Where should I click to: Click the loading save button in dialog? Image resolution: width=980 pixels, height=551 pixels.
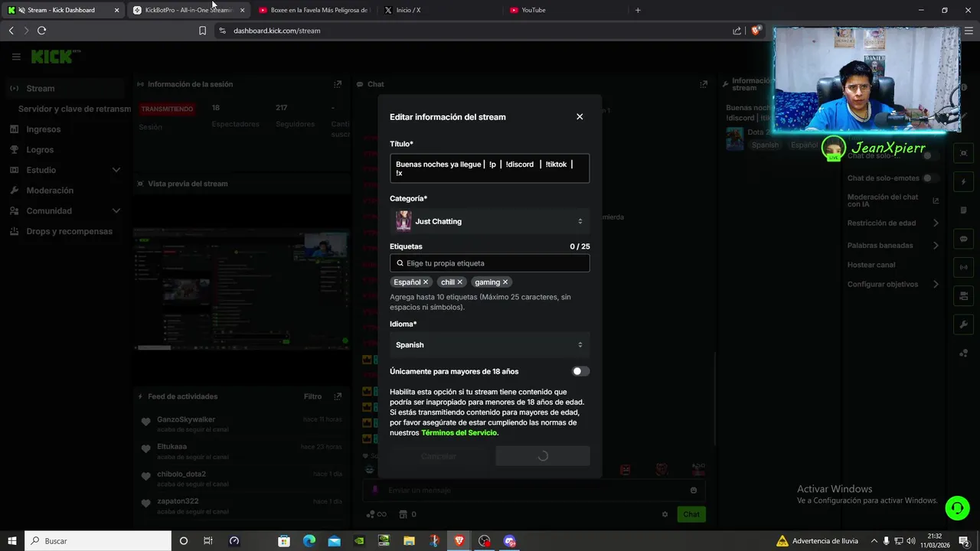(542, 456)
